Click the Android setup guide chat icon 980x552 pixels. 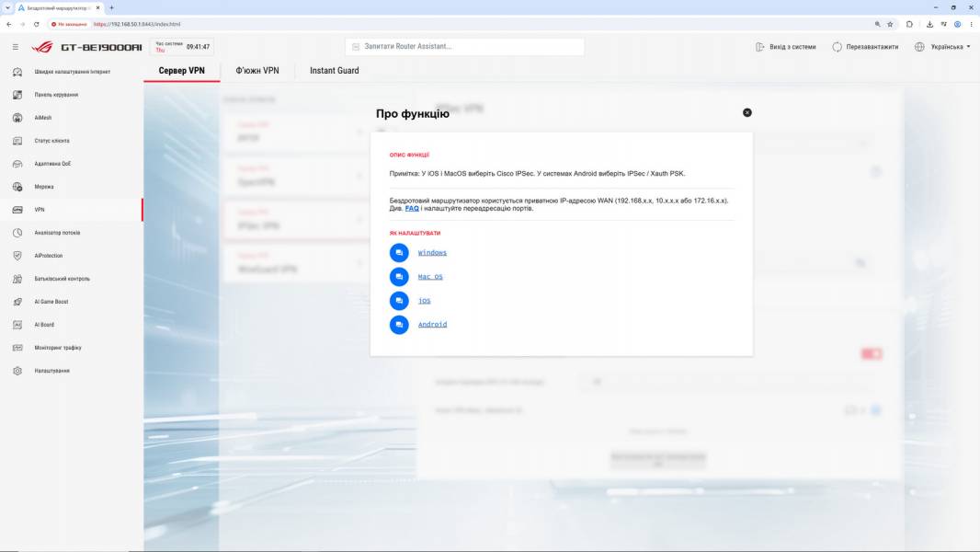399,325
